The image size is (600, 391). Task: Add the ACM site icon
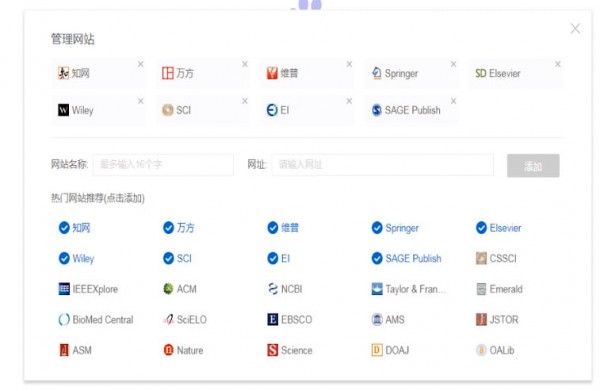coord(168,289)
